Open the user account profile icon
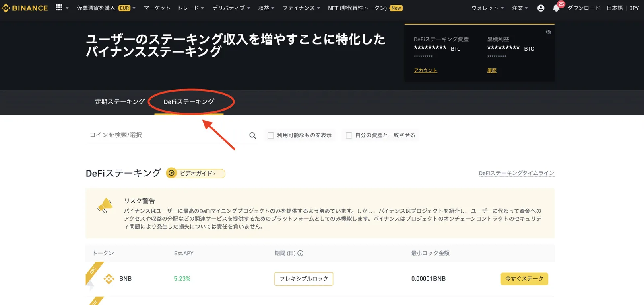Screen dimensions: 644x305 pyautogui.click(x=541, y=8)
